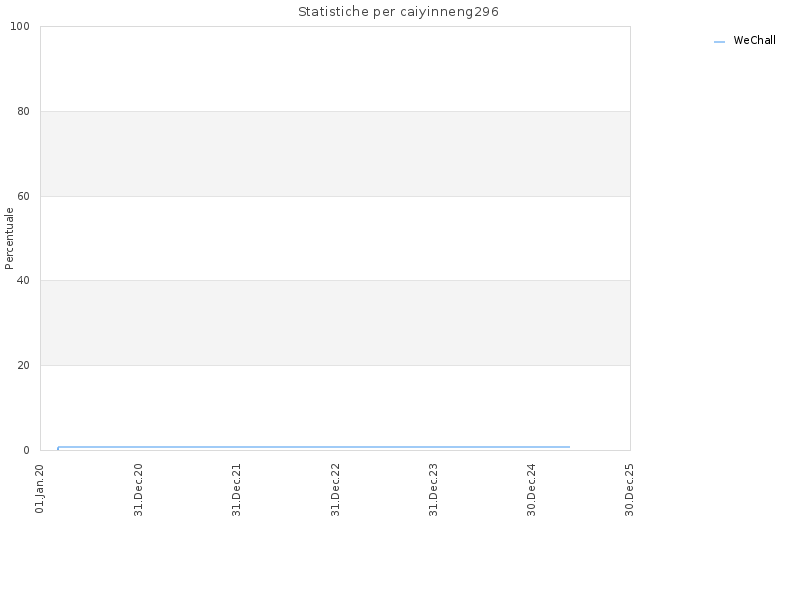Click the 01.Jan.20 x-axis date label

[x=40, y=489]
